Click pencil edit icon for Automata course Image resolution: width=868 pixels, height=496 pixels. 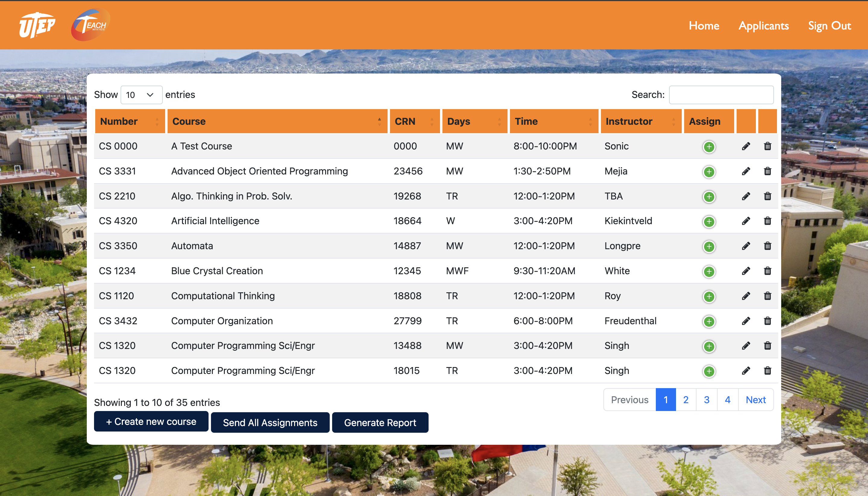[746, 246]
